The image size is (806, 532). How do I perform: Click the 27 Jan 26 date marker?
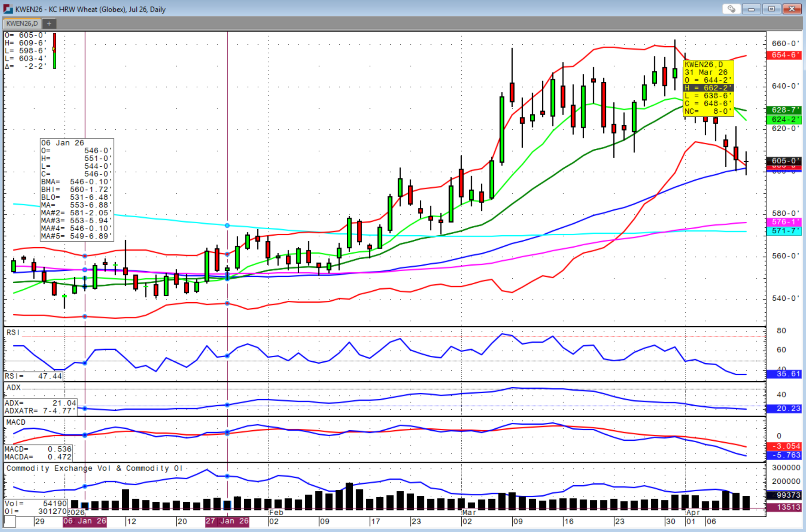tap(227, 521)
